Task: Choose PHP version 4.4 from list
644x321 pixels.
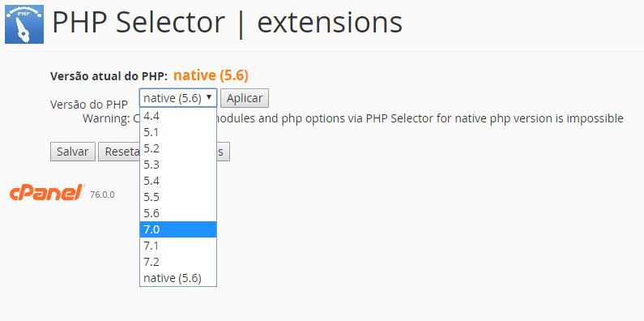Action: point(178,116)
